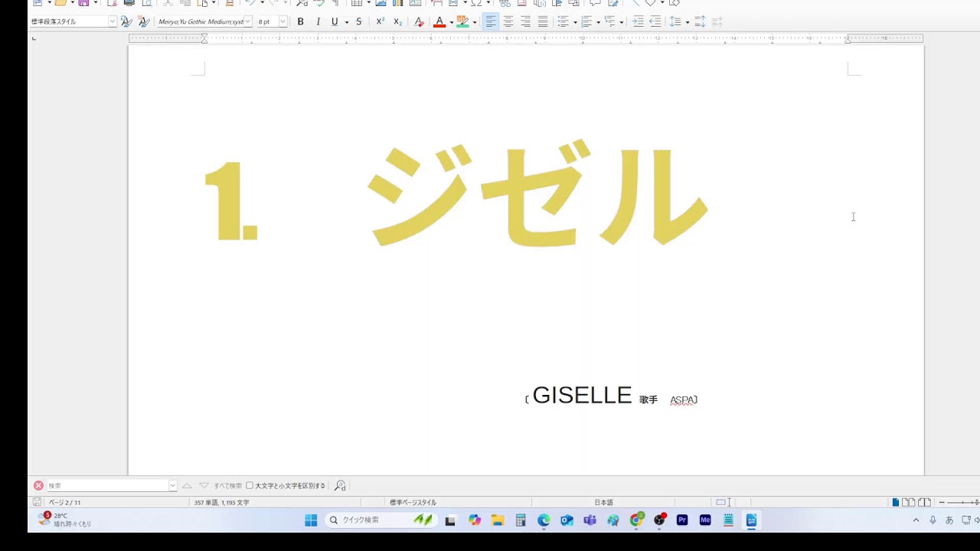980x551 pixels.
Task: Switch to book view layout
Action: click(x=924, y=502)
